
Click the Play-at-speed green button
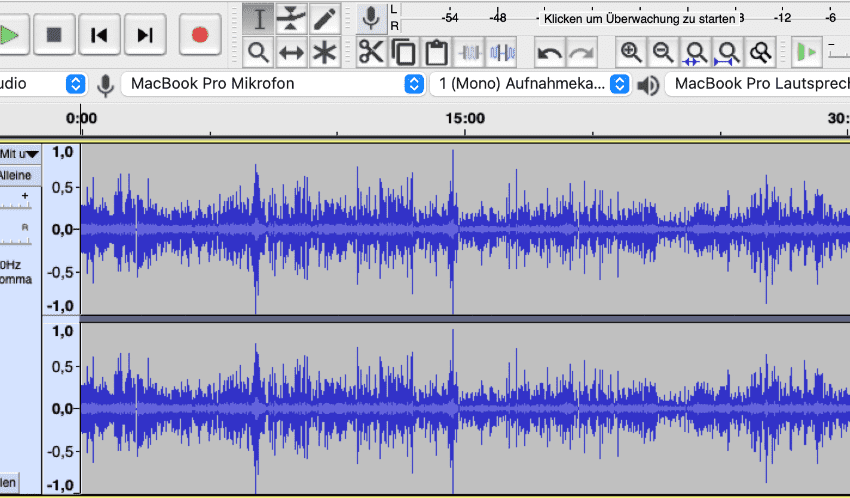click(807, 53)
